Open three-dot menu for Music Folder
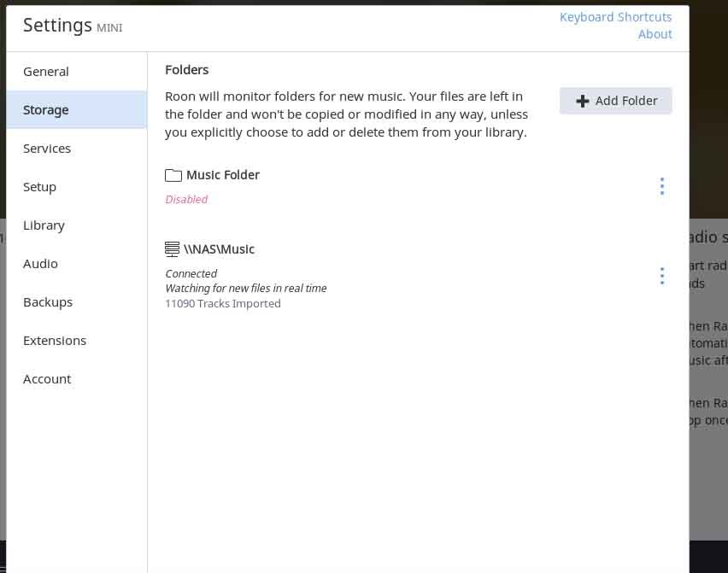728x573 pixels. (x=662, y=186)
